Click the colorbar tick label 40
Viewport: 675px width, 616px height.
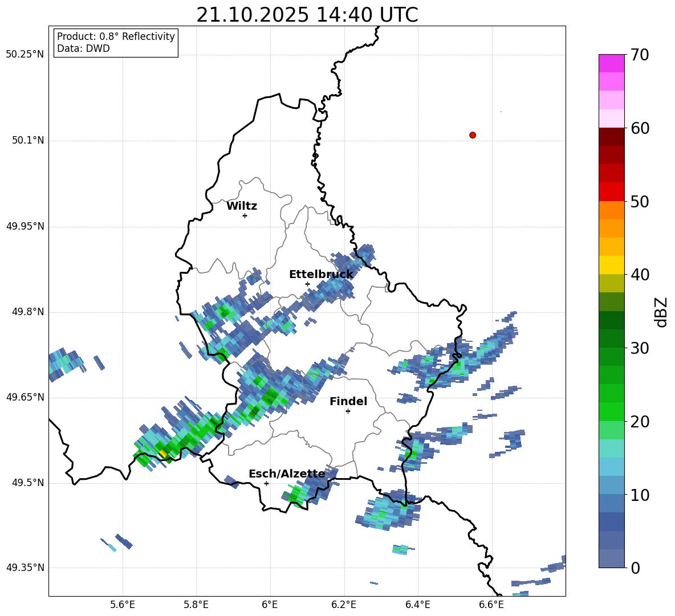640,275
